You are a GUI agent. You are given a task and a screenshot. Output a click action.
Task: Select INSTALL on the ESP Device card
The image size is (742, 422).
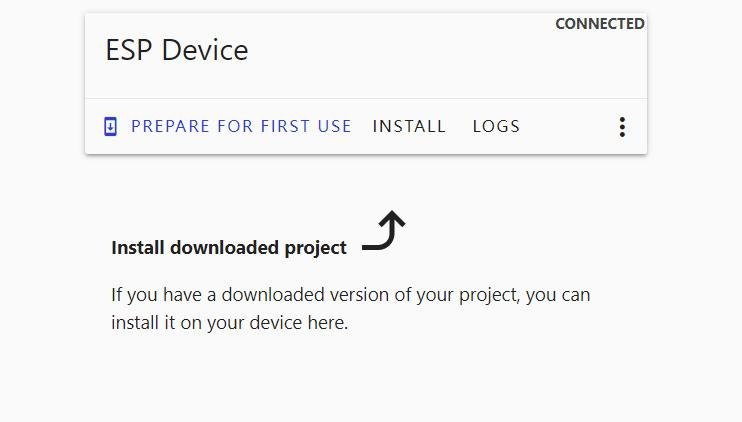click(x=409, y=126)
